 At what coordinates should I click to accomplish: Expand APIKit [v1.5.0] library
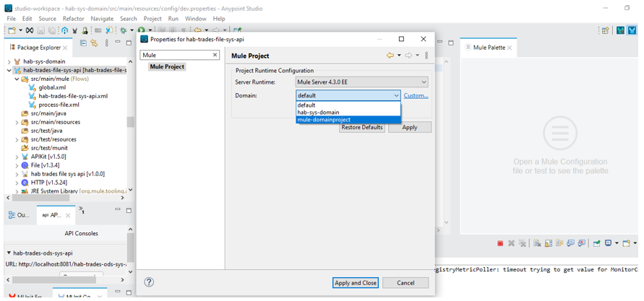[x=17, y=157]
